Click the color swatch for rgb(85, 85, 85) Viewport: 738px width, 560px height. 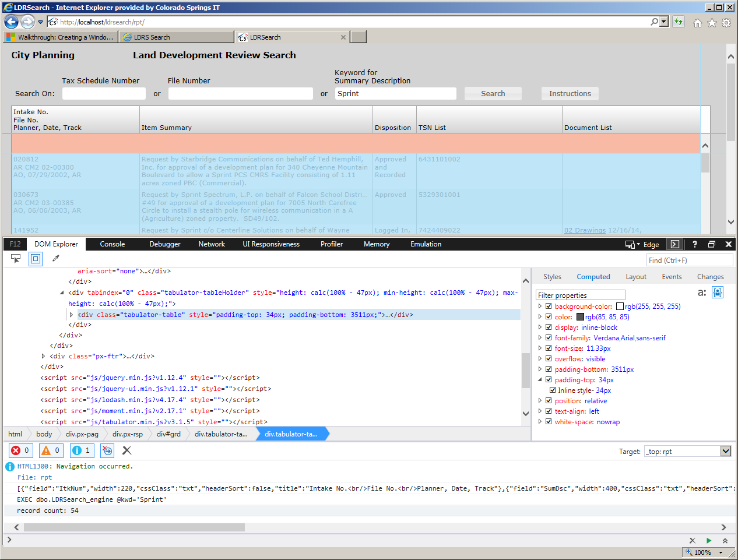pyautogui.click(x=579, y=316)
